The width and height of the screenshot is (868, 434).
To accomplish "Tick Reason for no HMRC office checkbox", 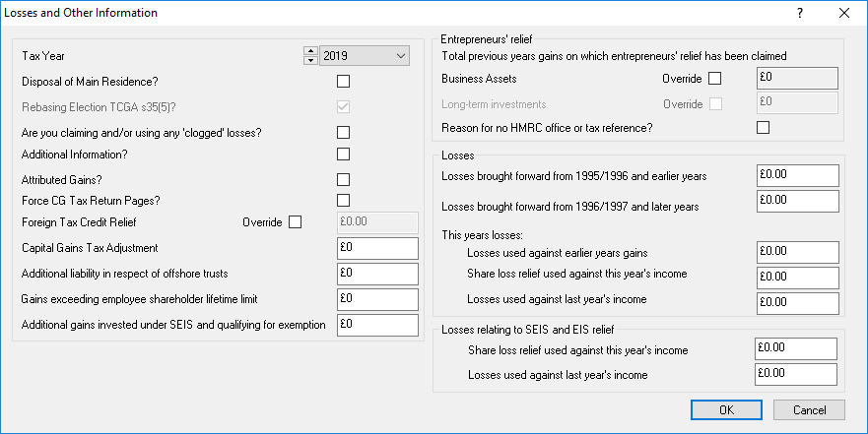I will 763,127.
